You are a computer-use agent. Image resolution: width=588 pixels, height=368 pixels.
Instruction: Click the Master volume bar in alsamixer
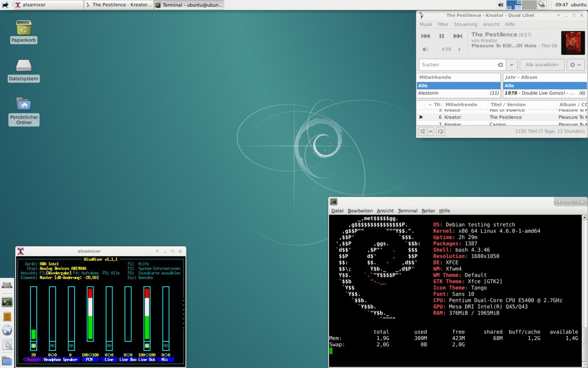pyautogui.click(x=34, y=314)
